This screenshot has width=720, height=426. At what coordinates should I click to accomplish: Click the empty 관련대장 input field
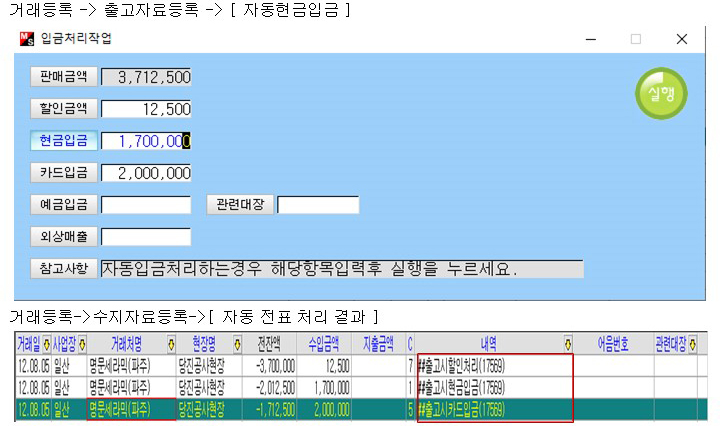click(318, 205)
